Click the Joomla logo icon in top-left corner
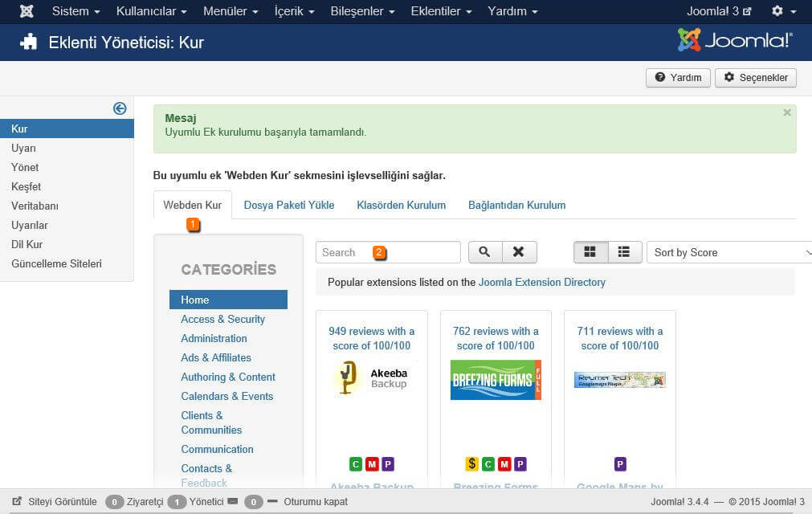Viewport: 812px width, 514px height. 27,11
